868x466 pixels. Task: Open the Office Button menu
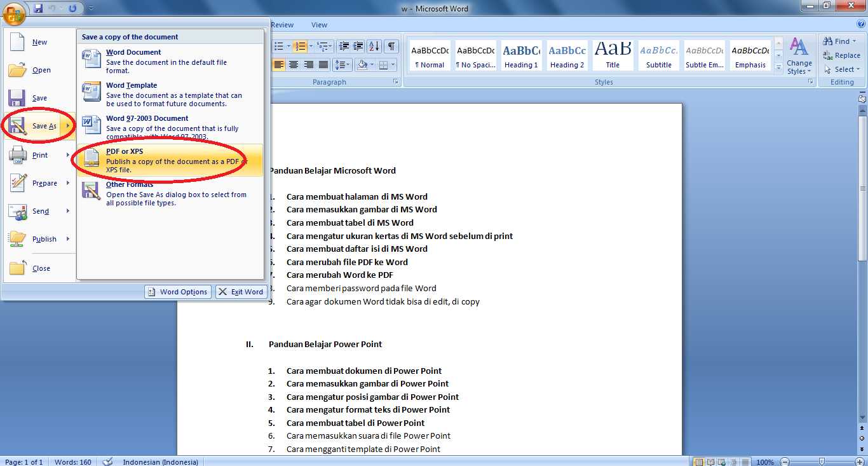pyautogui.click(x=14, y=13)
